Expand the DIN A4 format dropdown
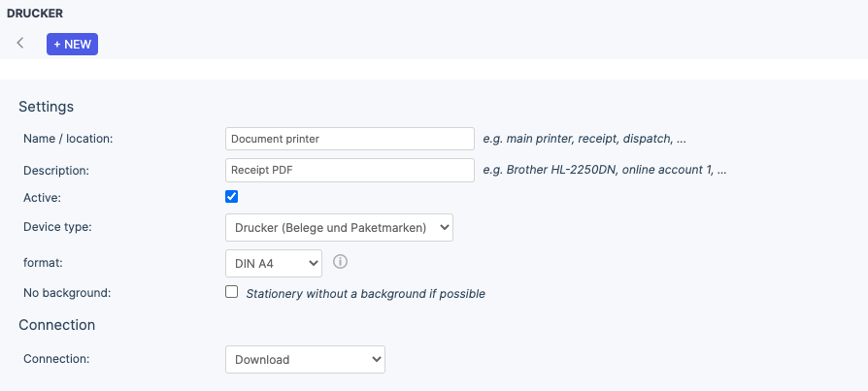 tap(274, 263)
